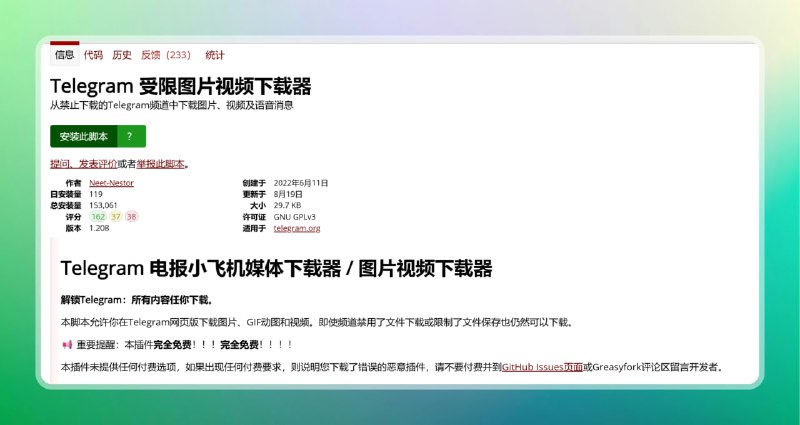Open the 统计 tab
Viewport: 800px width, 425px height.
tap(215, 55)
